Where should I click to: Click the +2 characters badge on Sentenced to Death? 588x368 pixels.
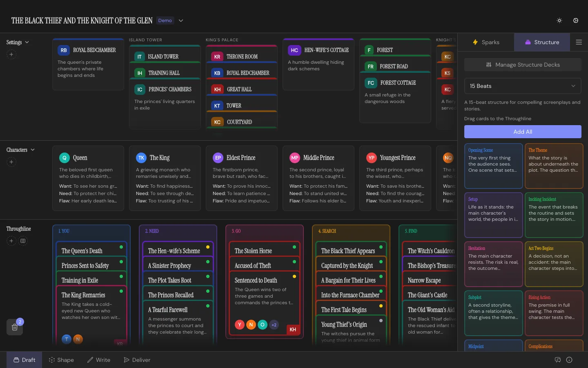(x=274, y=325)
